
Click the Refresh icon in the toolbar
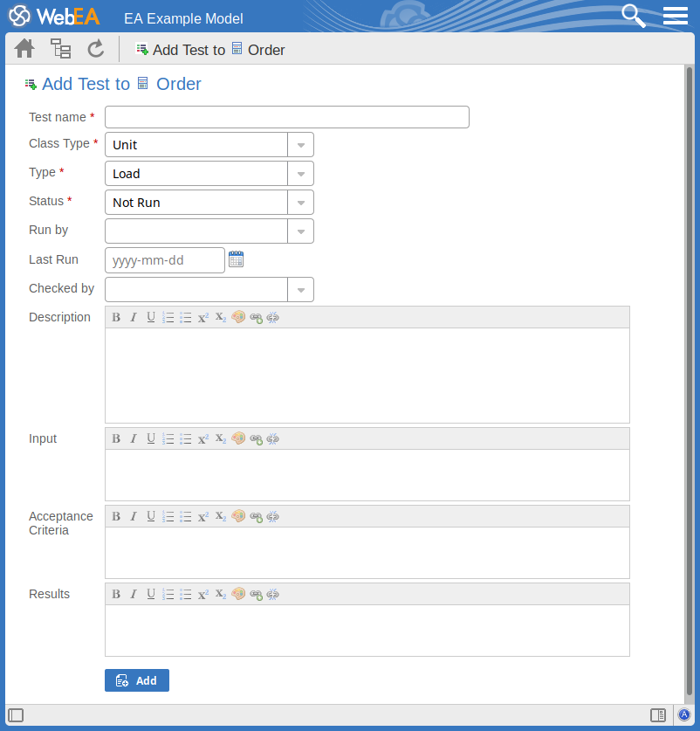click(x=96, y=49)
